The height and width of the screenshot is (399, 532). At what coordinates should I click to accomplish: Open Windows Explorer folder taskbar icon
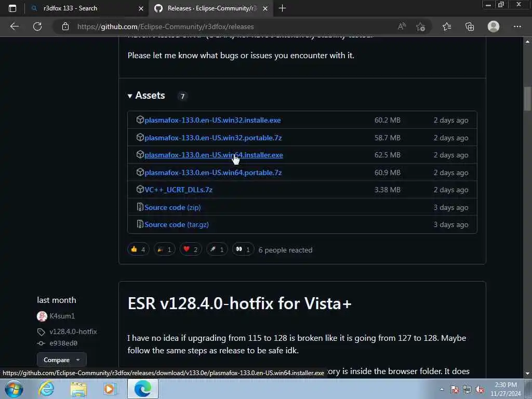78,389
